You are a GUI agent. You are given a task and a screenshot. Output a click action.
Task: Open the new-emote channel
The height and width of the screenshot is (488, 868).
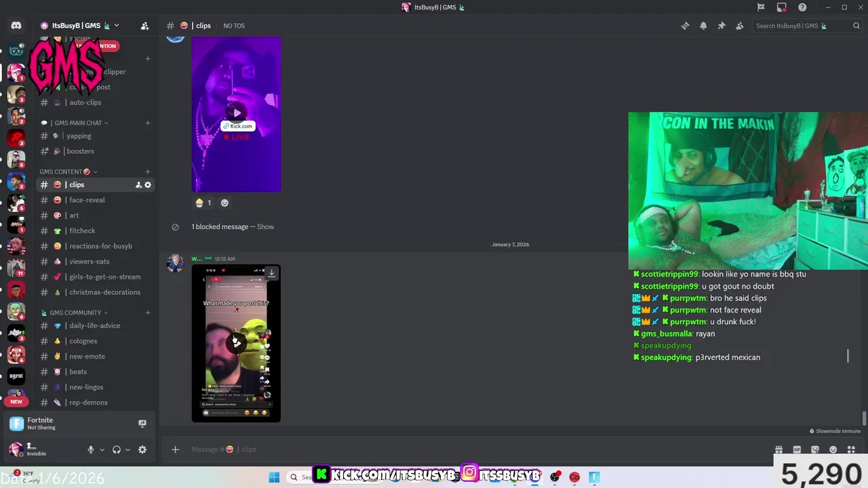tap(96, 357)
